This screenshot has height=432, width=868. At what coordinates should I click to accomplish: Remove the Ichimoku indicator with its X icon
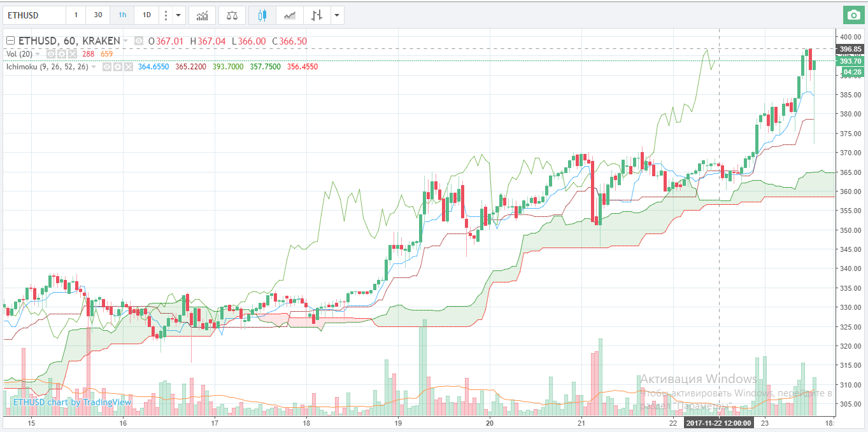[x=127, y=67]
